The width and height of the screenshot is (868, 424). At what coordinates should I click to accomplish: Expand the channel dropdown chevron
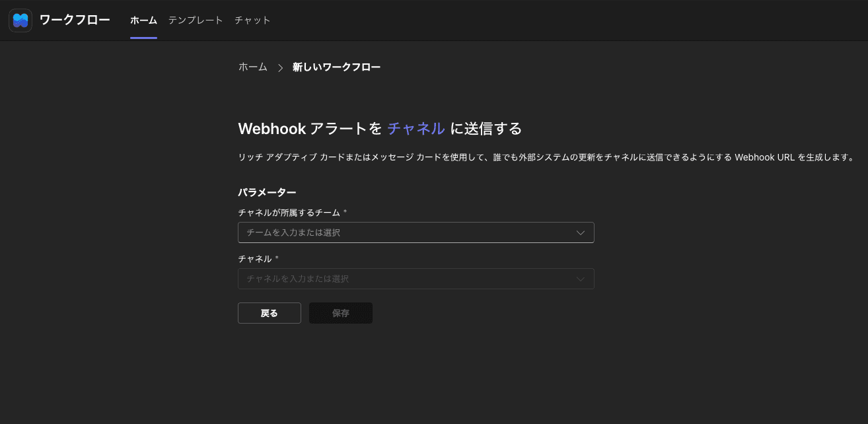pyautogui.click(x=581, y=279)
